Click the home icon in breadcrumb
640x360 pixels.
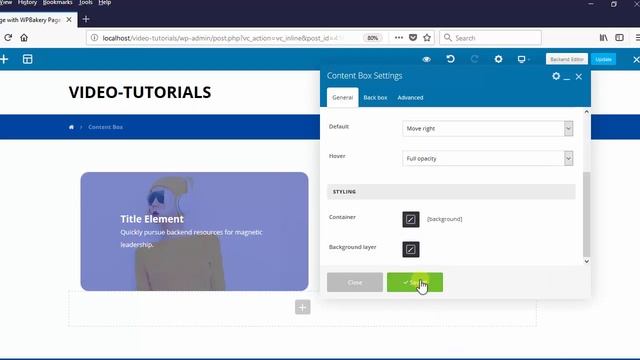coord(71,127)
